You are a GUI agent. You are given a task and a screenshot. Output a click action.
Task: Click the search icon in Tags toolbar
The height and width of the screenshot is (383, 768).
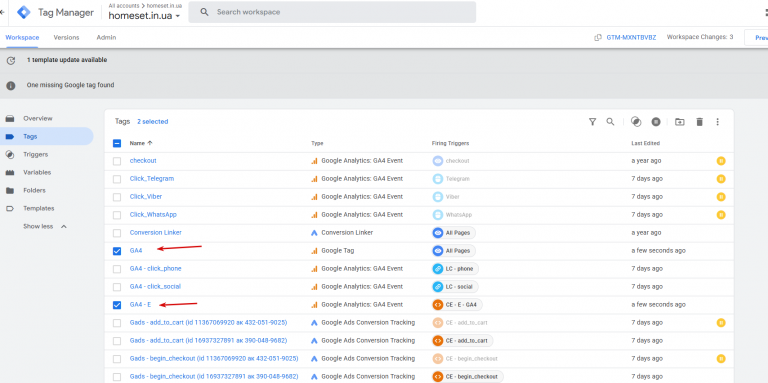610,122
